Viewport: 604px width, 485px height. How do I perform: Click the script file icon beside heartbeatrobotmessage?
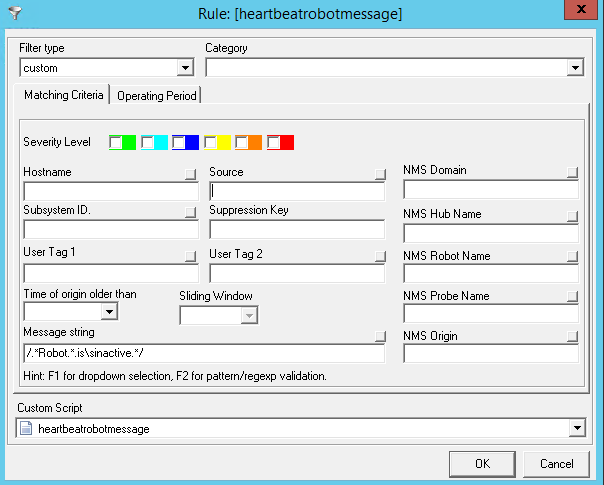click(x=27, y=428)
